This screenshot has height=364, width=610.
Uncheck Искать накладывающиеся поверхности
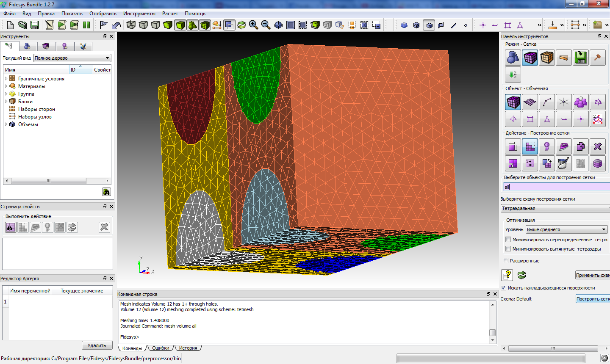tap(504, 288)
